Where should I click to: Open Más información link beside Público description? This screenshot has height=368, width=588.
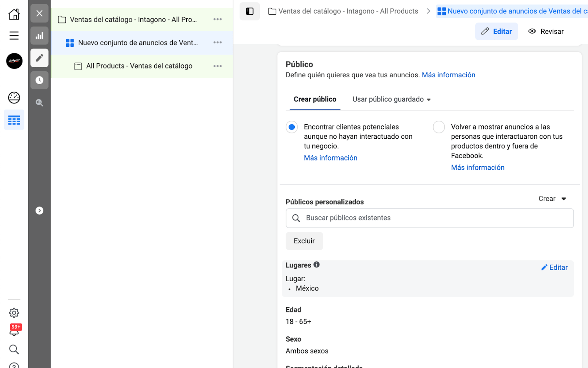point(448,75)
